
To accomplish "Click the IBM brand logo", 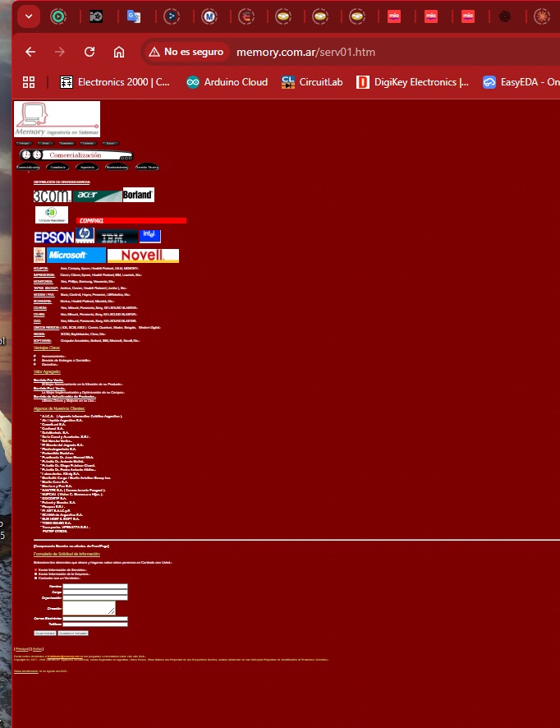I will pos(117,237).
